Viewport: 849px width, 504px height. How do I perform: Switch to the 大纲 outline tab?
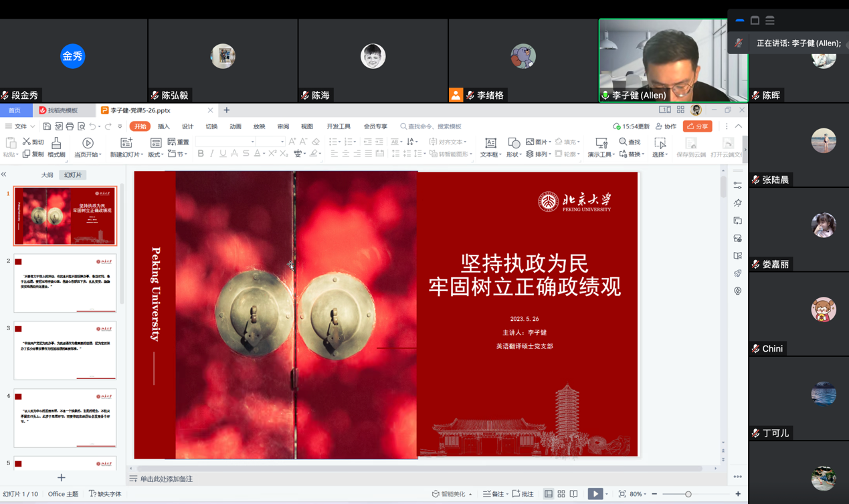tap(47, 175)
